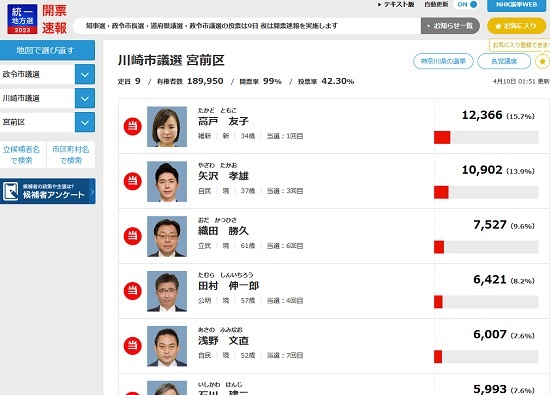This screenshot has width=550, height=395.
Task: Open the 神奈川県の選挙 link
Action: point(443,61)
